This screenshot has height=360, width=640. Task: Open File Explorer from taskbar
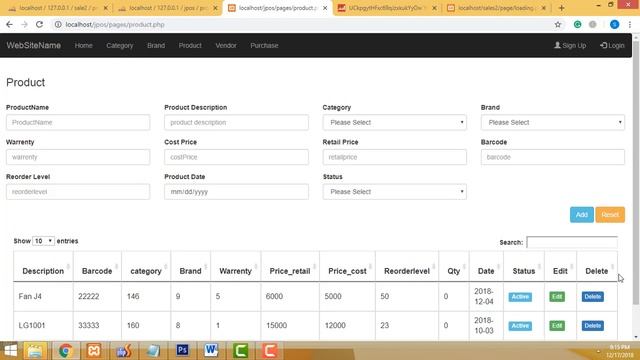(35, 351)
